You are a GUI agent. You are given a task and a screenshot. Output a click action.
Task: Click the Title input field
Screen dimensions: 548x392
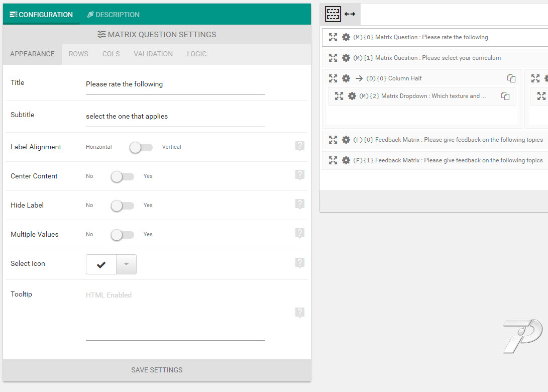pyautogui.click(x=175, y=84)
